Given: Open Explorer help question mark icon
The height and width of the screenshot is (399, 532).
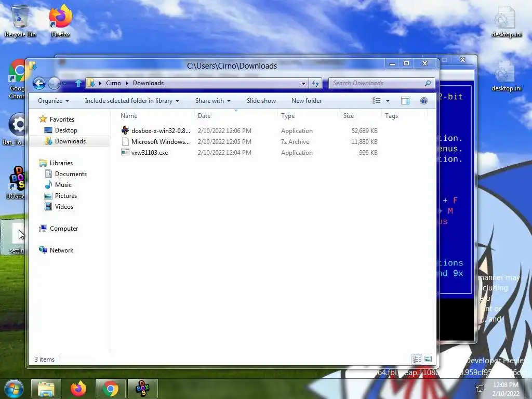Looking at the screenshot, I should click(x=424, y=101).
